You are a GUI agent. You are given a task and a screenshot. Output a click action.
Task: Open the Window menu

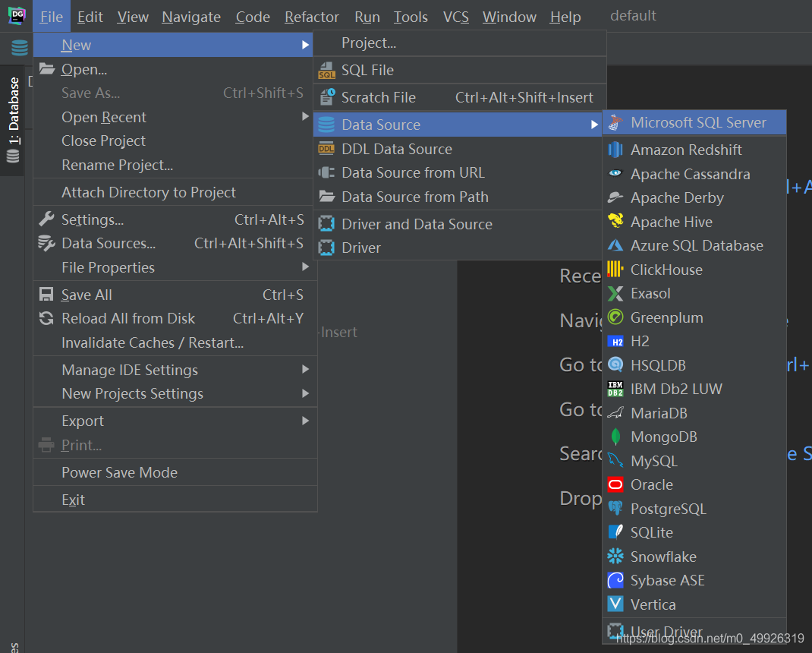pyautogui.click(x=509, y=17)
